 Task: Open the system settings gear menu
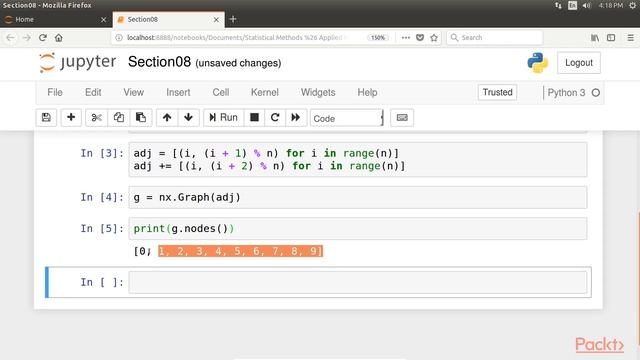(632, 5)
